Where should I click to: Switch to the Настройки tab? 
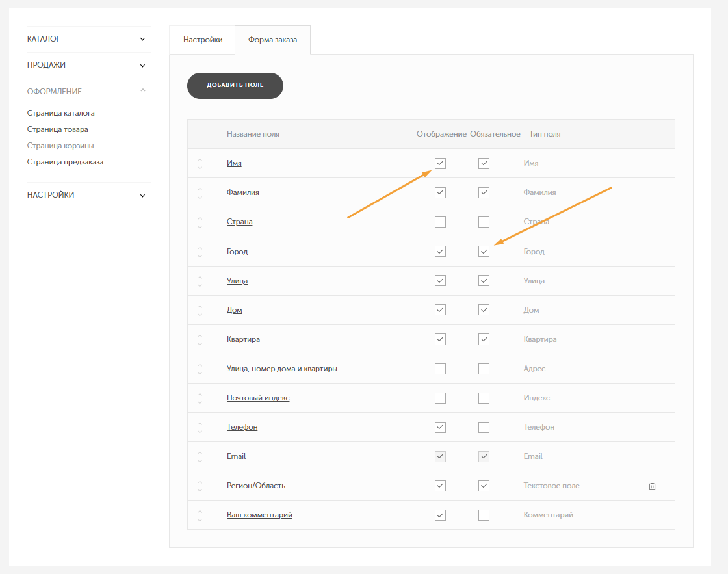point(202,40)
